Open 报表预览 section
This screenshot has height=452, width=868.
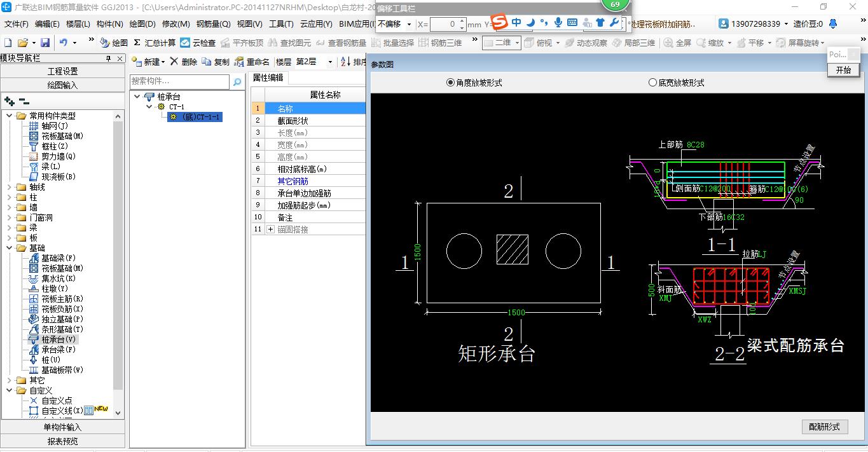(x=63, y=441)
